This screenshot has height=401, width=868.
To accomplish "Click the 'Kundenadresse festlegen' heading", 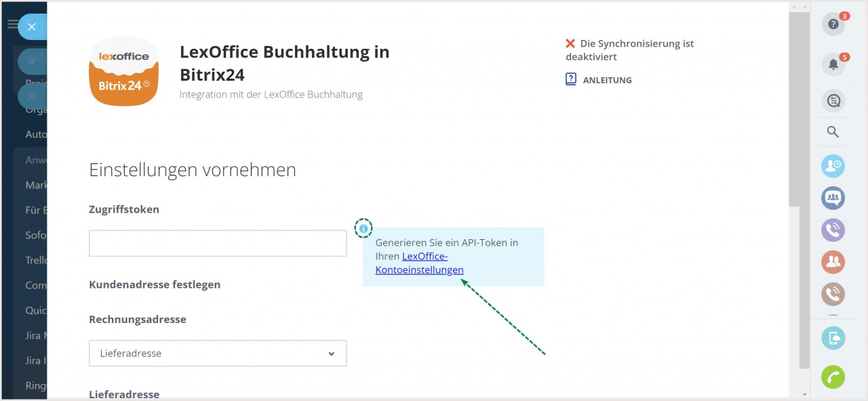I will pos(155,284).
